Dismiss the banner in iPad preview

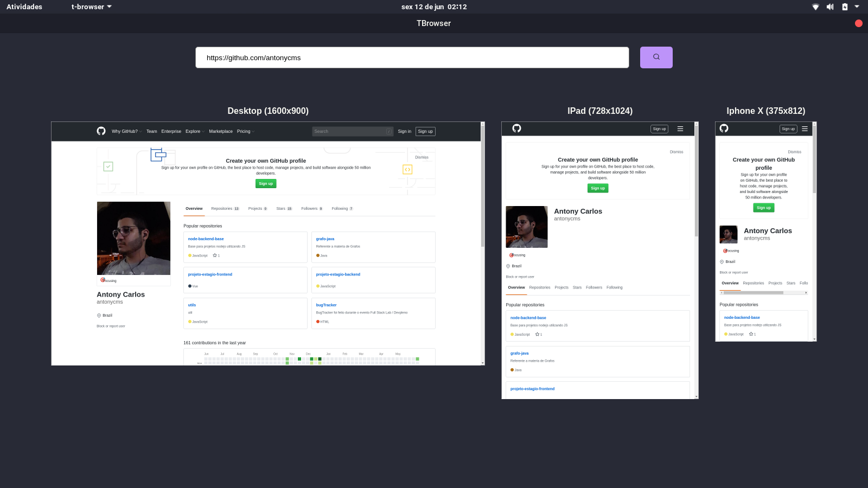point(676,152)
